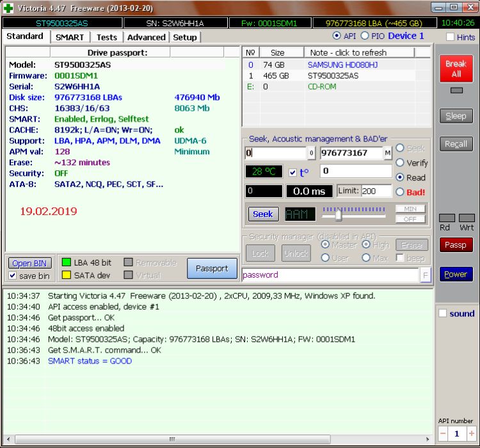Open the Standard tab
The height and width of the screenshot is (448, 480).
click(x=25, y=36)
